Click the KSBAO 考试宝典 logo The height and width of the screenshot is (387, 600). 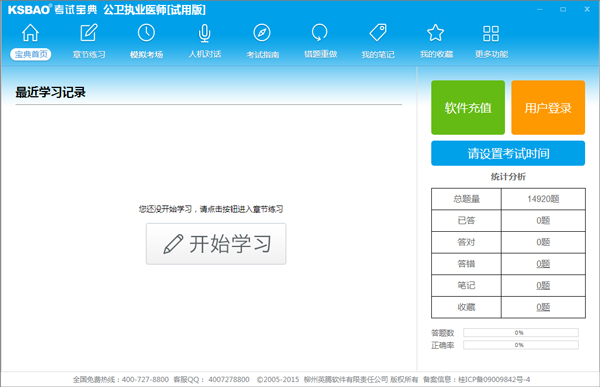pyautogui.click(x=52, y=10)
